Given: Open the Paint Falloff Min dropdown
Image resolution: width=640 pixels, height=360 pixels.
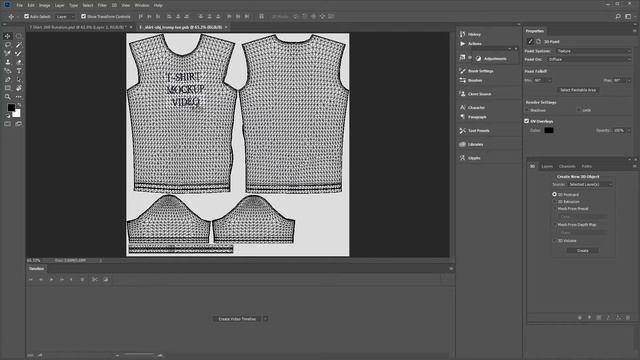Looking at the screenshot, I should (x=549, y=80).
